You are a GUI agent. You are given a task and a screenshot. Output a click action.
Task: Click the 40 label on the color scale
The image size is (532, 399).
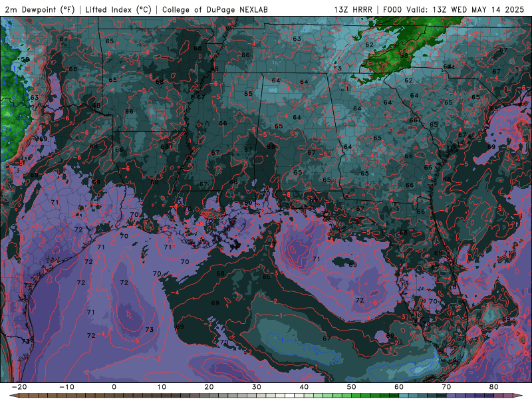(x=304, y=387)
